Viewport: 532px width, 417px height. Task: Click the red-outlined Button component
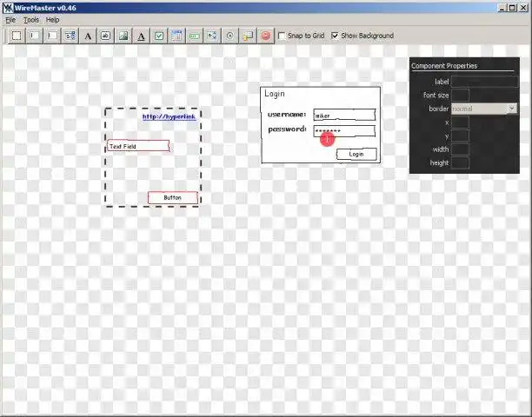(x=173, y=198)
